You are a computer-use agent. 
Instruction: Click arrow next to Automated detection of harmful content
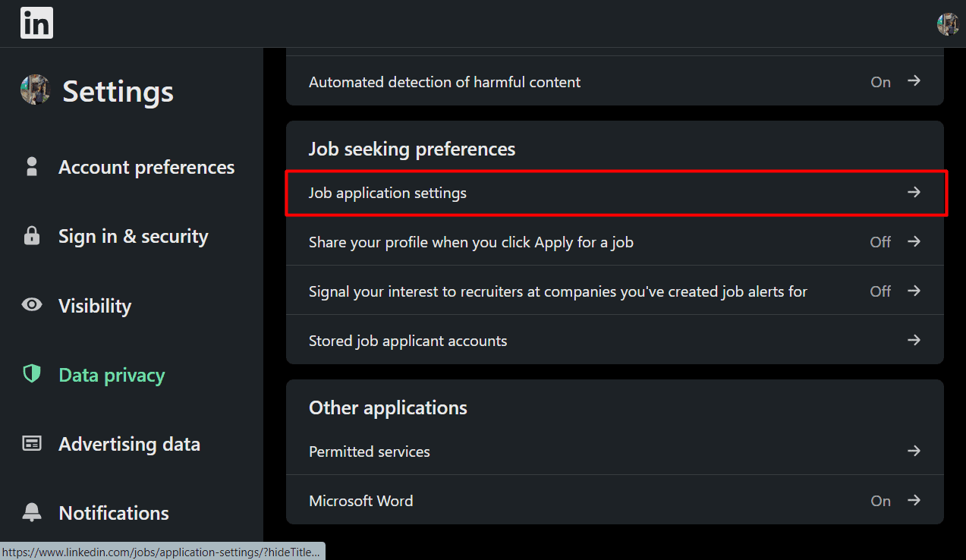(914, 80)
